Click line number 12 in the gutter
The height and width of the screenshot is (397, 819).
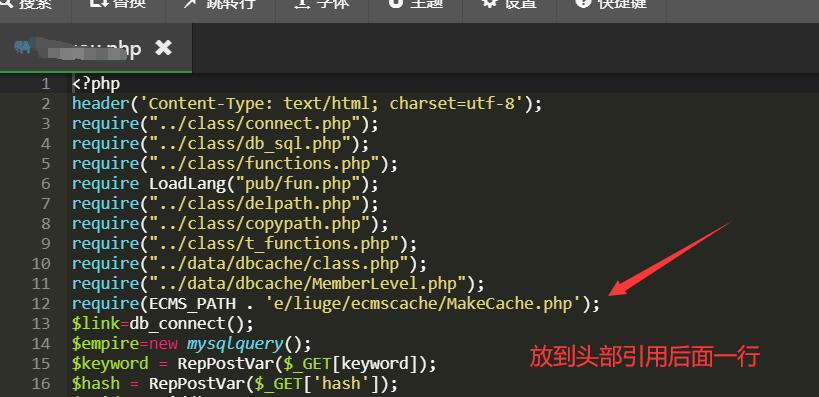(x=41, y=303)
